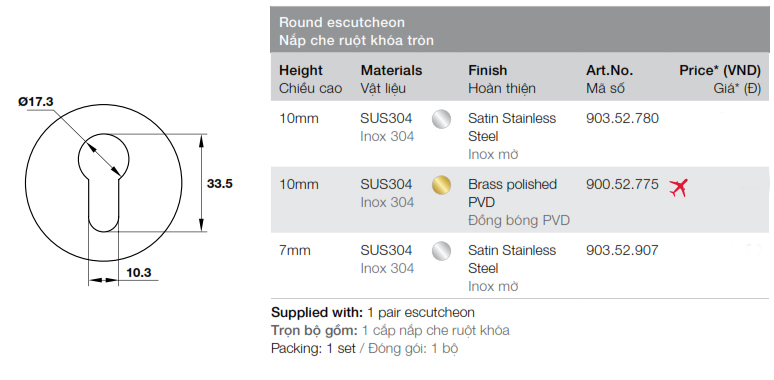Select the brass polished PVD gold swatch

[x=441, y=185]
